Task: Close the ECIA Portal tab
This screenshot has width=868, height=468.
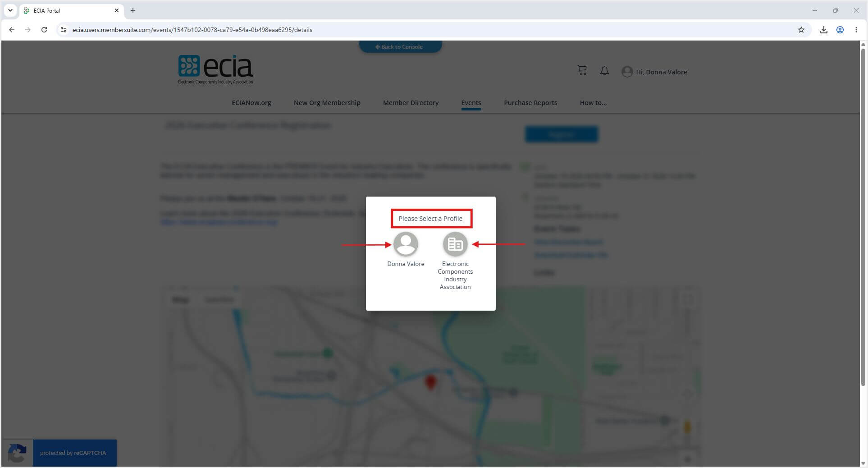Action: pyautogui.click(x=117, y=10)
